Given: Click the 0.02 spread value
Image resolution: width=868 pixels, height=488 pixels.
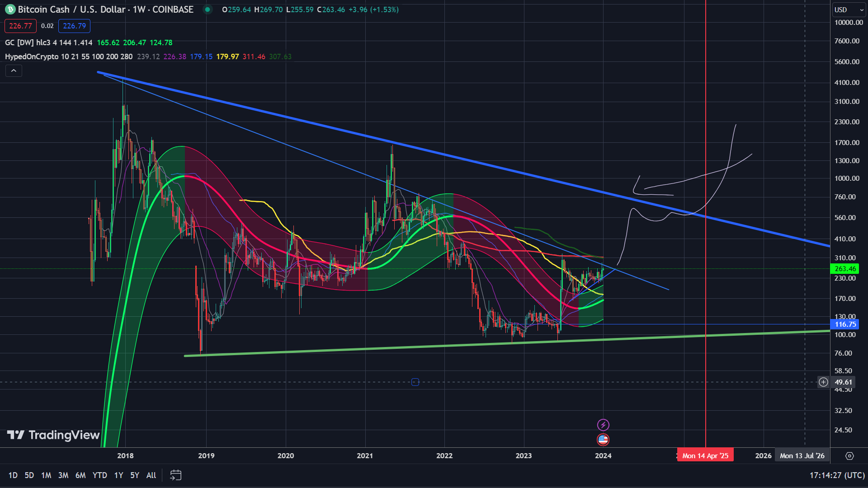Looking at the screenshot, I should pyautogui.click(x=47, y=26).
